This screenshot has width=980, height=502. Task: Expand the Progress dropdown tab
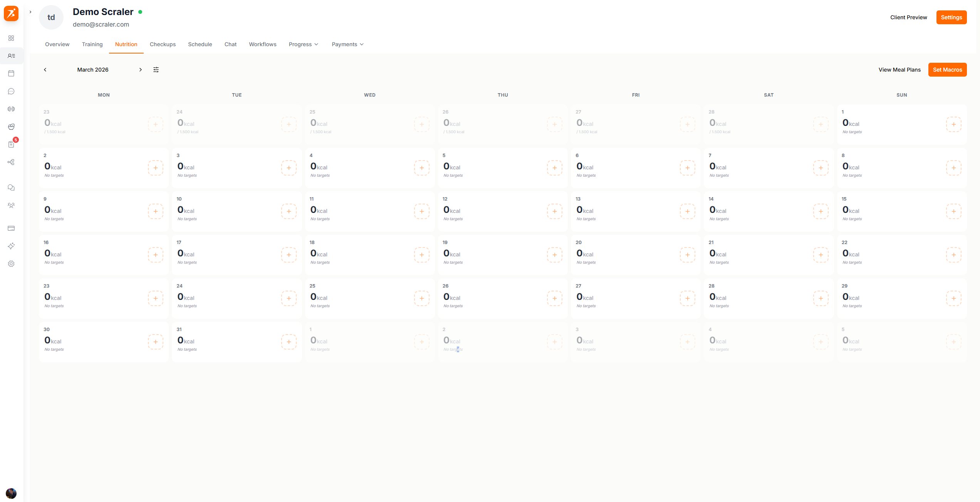coord(303,44)
